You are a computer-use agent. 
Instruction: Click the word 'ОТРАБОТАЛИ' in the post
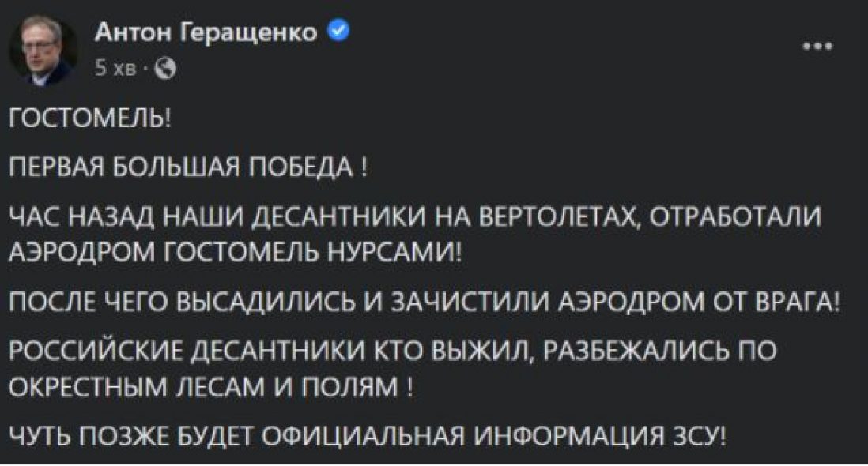pyautogui.click(x=735, y=216)
